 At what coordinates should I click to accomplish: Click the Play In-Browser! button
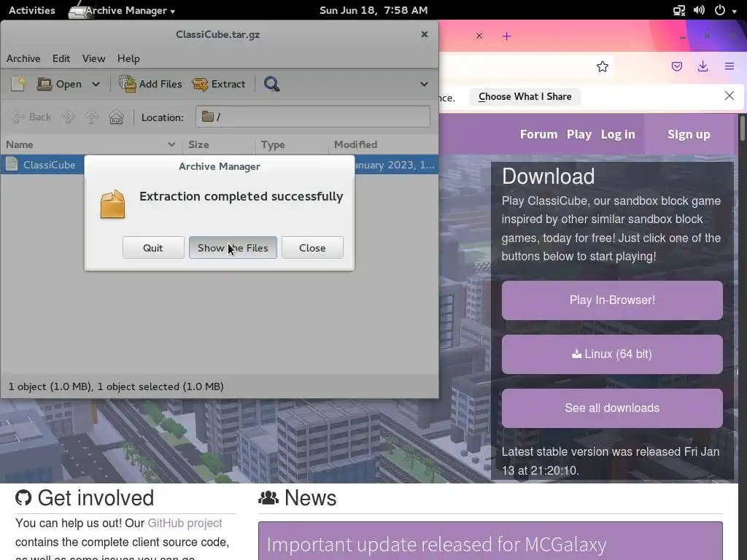[612, 300]
